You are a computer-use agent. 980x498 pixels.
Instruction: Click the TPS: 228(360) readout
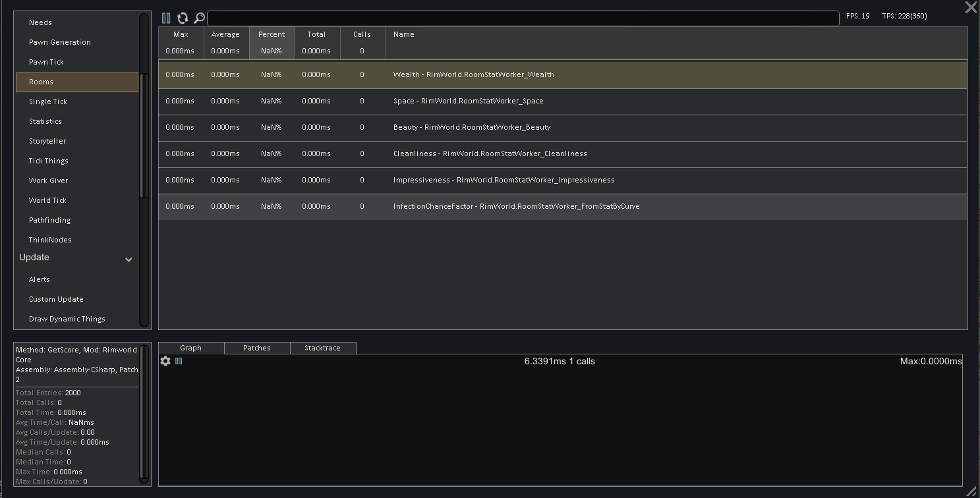click(904, 16)
